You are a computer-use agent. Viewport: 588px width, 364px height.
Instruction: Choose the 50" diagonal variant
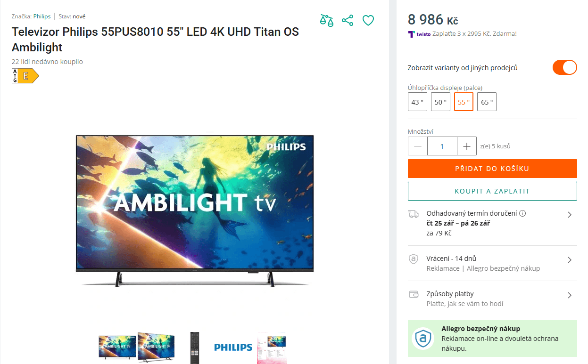pyautogui.click(x=440, y=102)
